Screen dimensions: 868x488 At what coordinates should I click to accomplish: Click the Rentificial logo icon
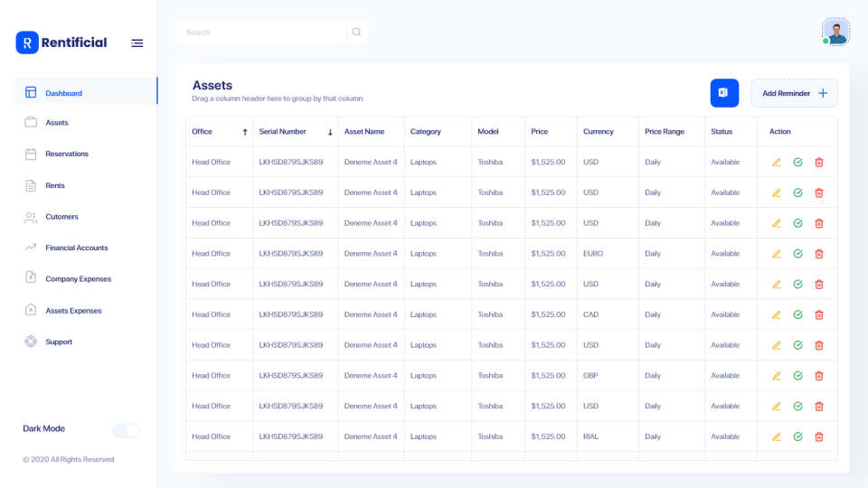pyautogui.click(x=27, y=42)
